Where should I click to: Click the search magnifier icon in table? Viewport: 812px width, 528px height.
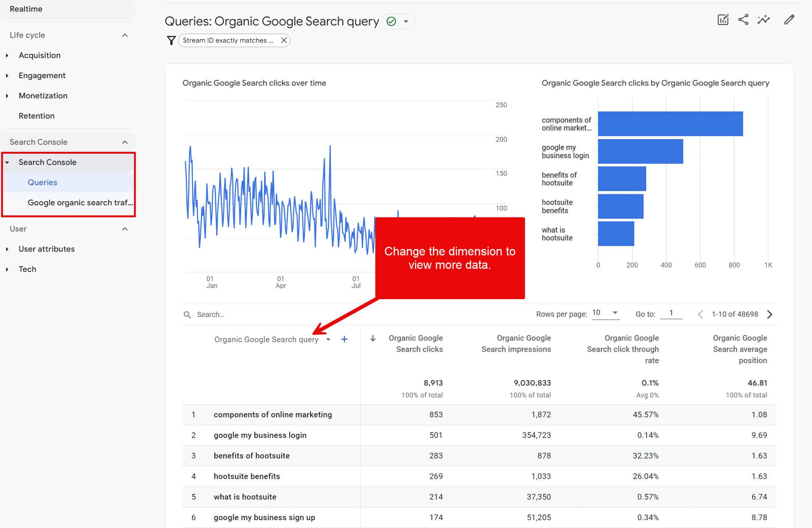tap(187, 314)
